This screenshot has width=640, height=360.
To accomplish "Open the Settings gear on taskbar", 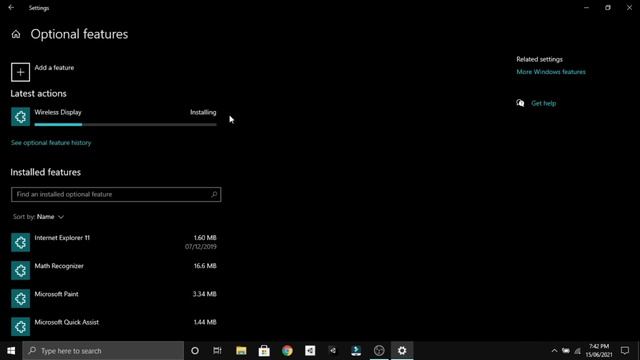I will (402, 351).
